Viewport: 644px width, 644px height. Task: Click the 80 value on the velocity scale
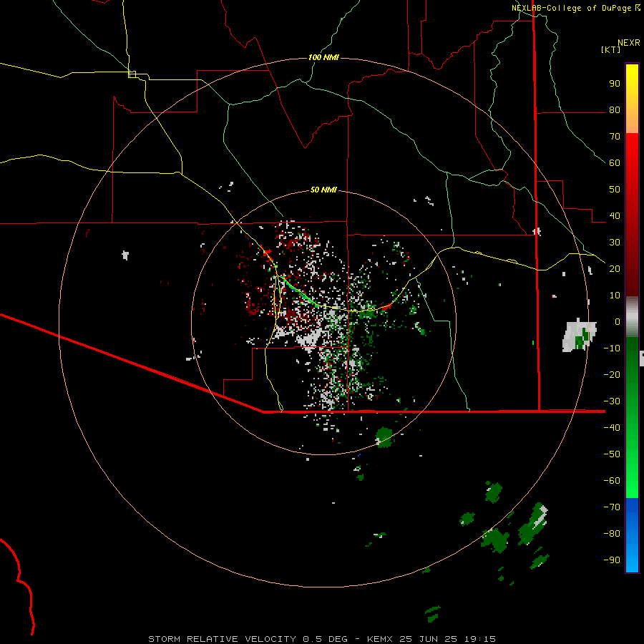pyautogui.click(x=615, y=110)
